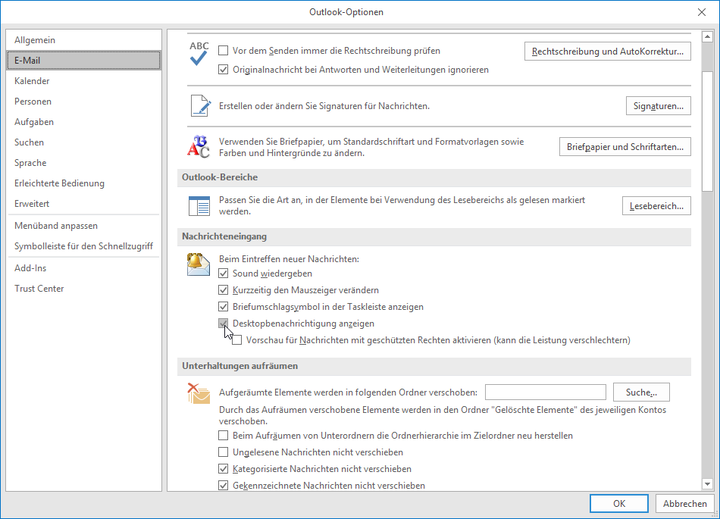Uncheck Sound wiedergeben checkbox
The image size is (720, 519).
tap(223, 273)
